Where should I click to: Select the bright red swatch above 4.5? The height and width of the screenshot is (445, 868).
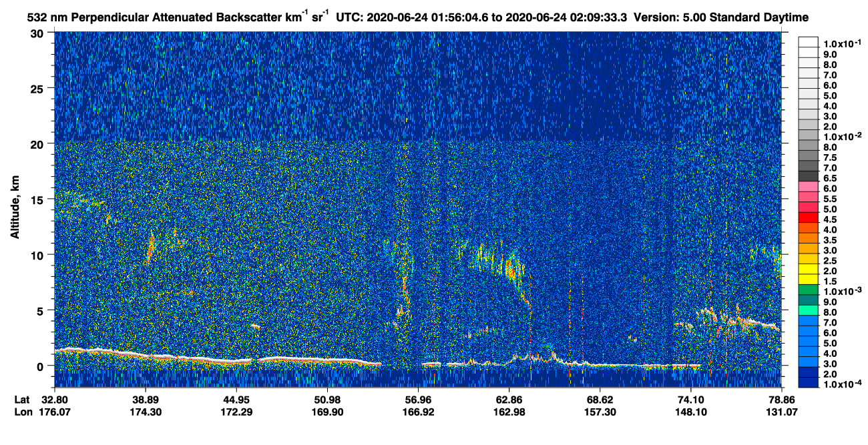(808, 217)
